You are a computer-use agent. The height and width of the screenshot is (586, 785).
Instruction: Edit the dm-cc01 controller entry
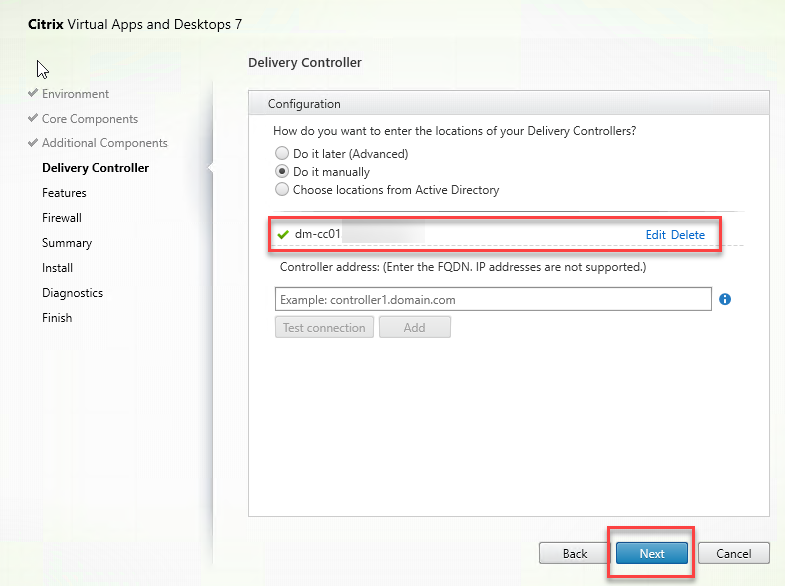[x=655, y=235]
